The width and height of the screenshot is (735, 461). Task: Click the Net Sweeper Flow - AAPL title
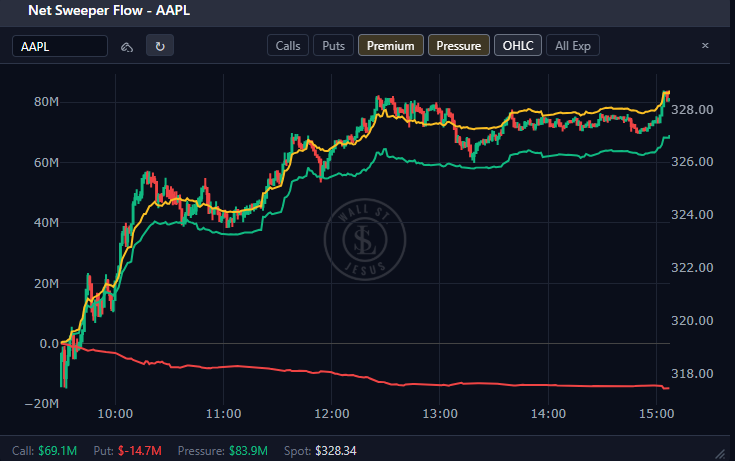pyautogui.click(x=109, y=10)
